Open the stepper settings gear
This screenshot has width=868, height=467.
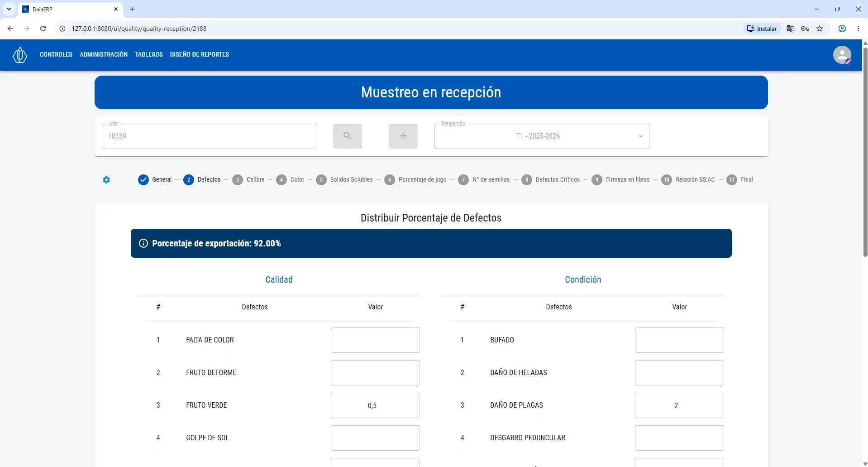(106, 180)
